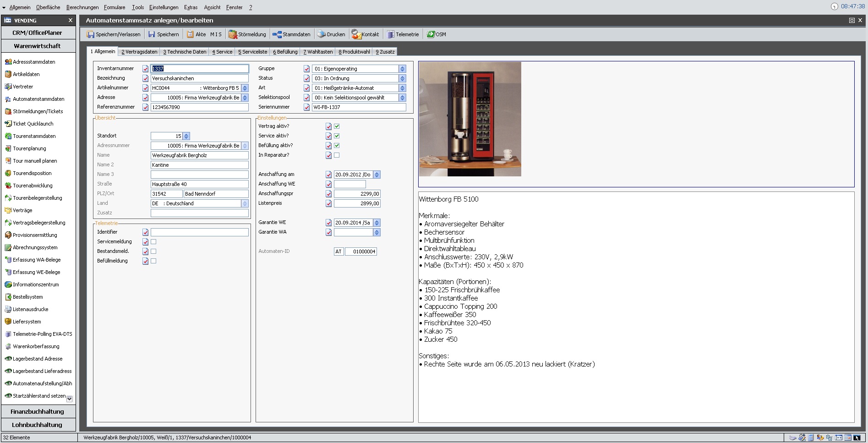
Task: Launch Ticket Quicklaunch from the sidebar
Action: (x=33, y=124)
